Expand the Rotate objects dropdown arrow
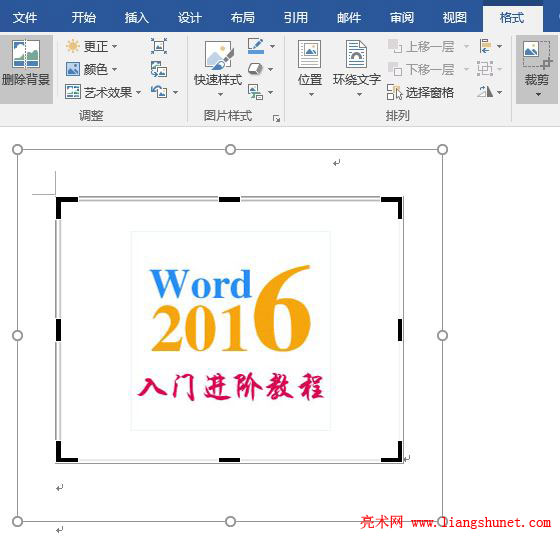Screen dimensions: 560x539 point(500,92)
